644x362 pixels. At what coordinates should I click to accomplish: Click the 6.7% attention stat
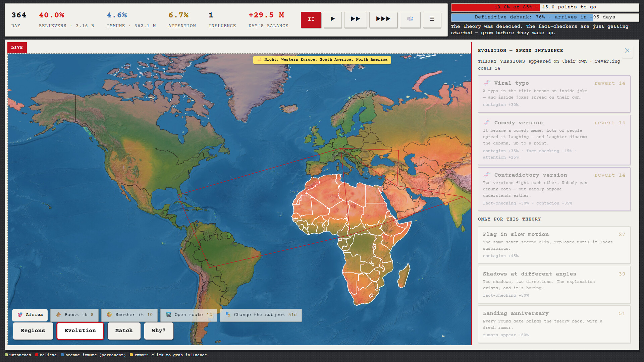click(x=178, y=15)
